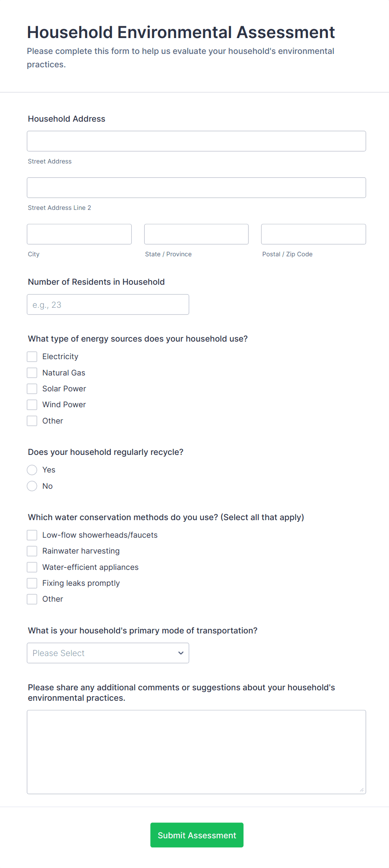The image size is (389, 868).
Task: Click the State / Province field
Action: (x=196, y=234)
